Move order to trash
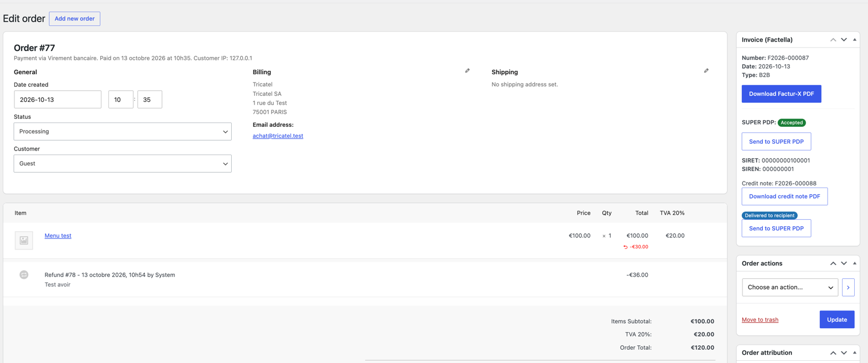Screen dimensions: 868x363 (760, 320)
